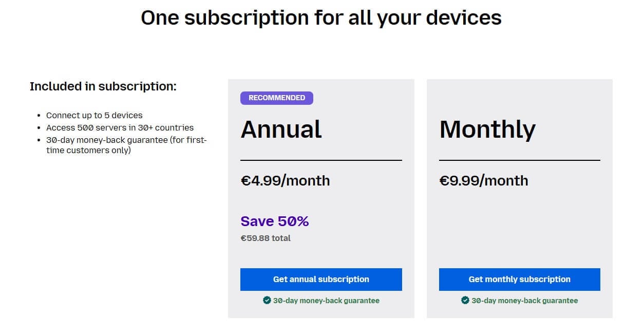Screen dimensions: 644x334
Task: Click the Access 500 servers bullet point
Action: [120, 127]
